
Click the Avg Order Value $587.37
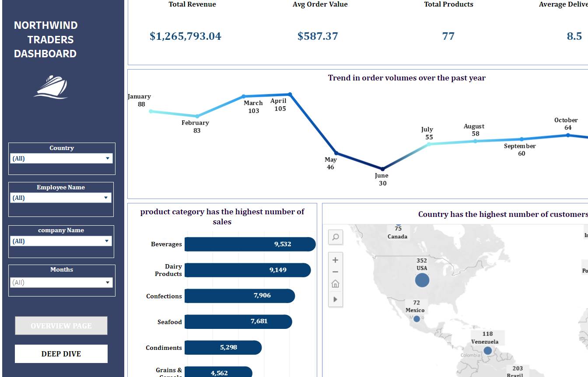[318, 36]
